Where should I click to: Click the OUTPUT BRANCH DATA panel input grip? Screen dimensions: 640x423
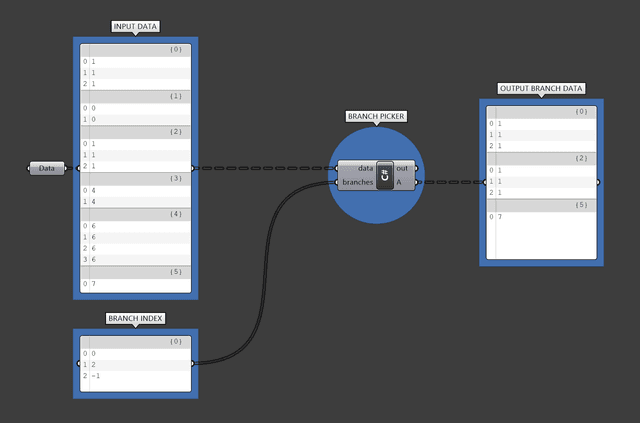pyautogui.click(x=485, y=182)
